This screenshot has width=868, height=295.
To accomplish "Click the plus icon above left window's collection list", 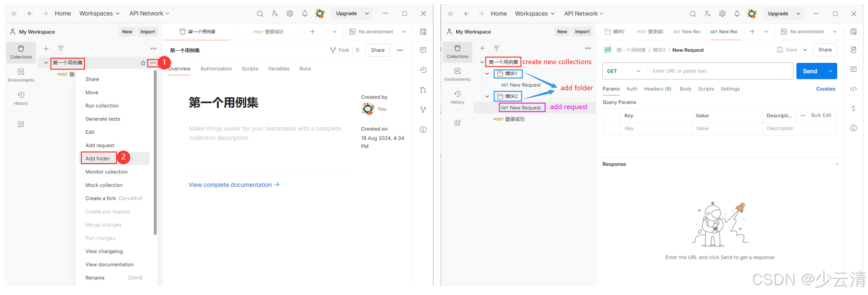I will tap(46, 48).
